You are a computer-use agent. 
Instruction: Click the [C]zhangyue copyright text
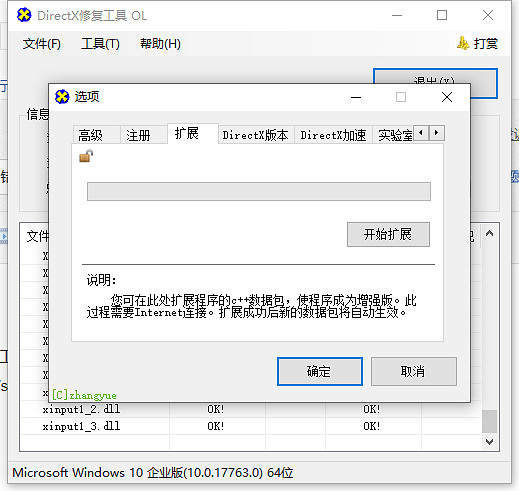pyautogui.click(x=84, y=395)
